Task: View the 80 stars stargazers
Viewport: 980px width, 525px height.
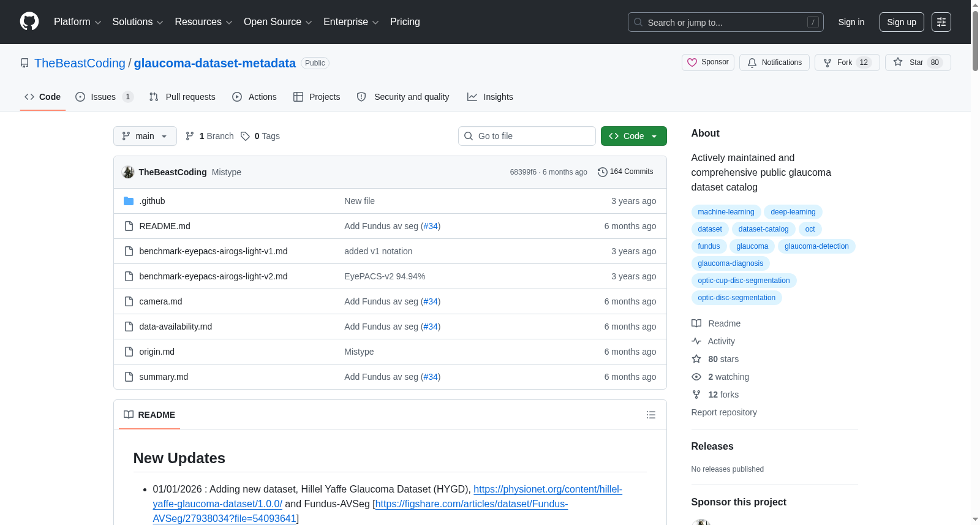Action: click(715, 359)
